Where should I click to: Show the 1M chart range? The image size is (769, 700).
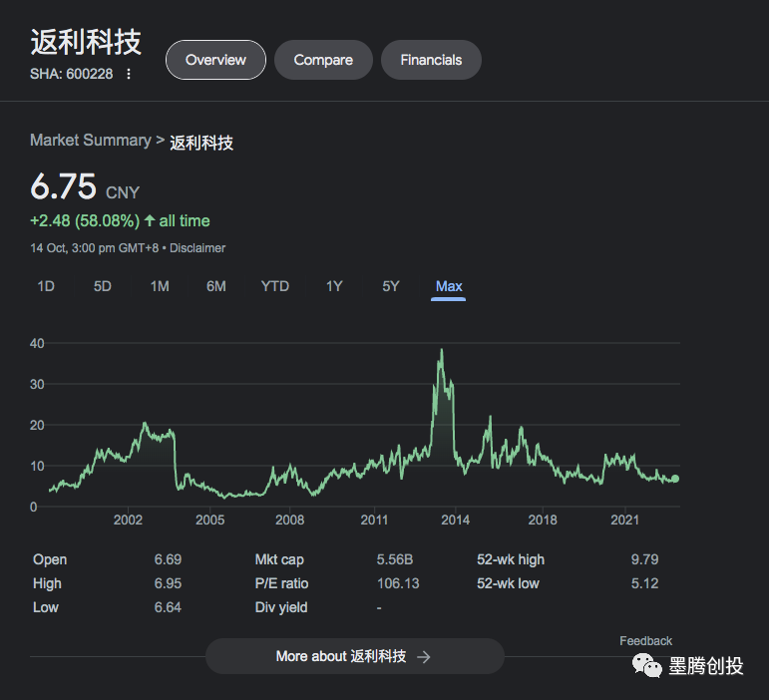pos(160,286)
